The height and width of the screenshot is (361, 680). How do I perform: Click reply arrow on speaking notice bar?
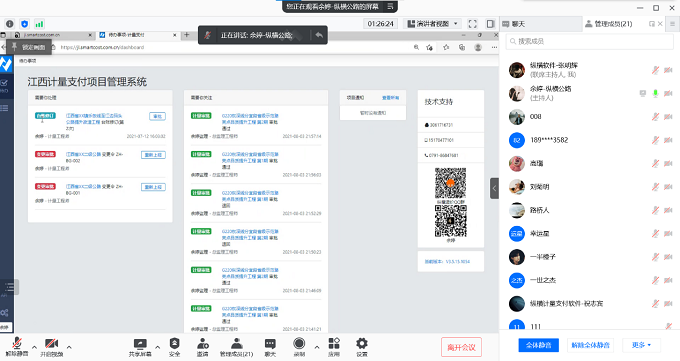point(319,35)
